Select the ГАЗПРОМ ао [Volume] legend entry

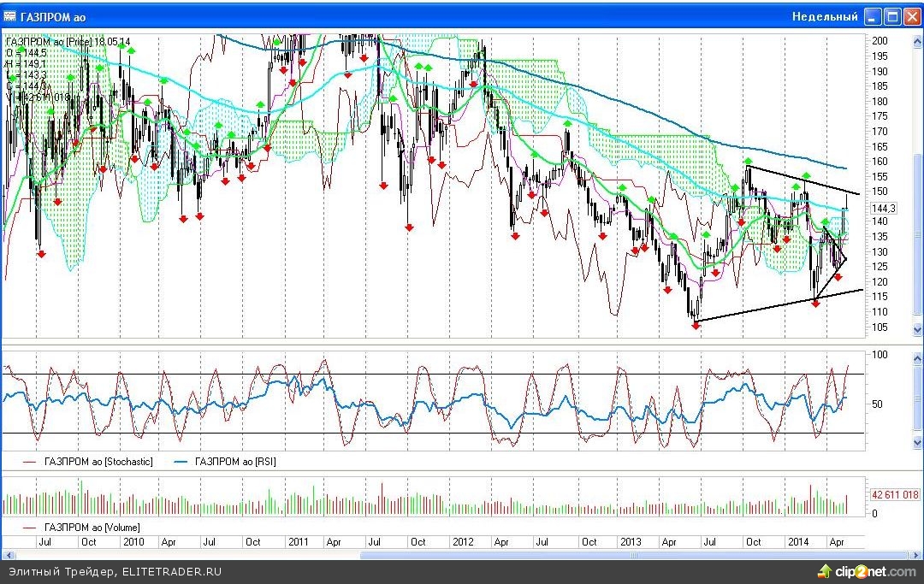pos(92,527)
